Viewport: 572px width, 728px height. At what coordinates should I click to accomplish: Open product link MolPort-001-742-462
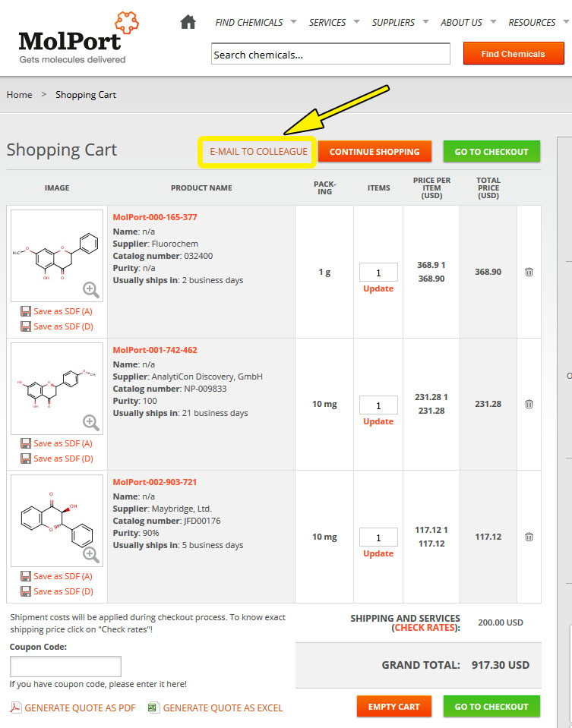point(155,350)
